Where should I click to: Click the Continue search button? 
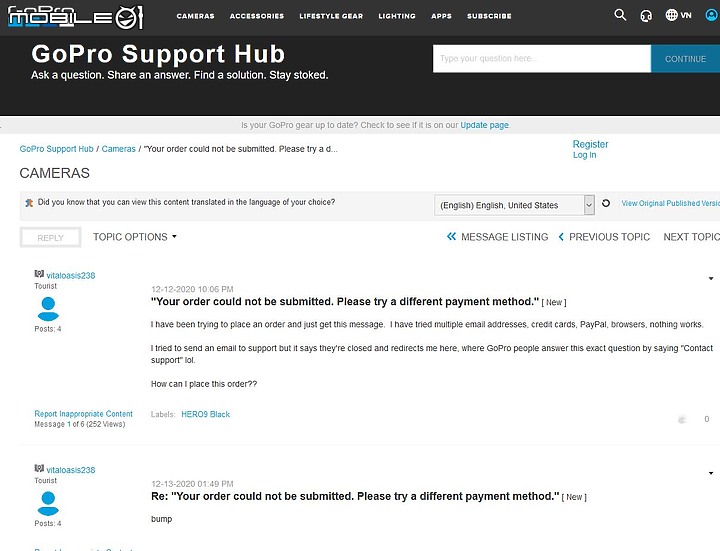click(685, 59)
